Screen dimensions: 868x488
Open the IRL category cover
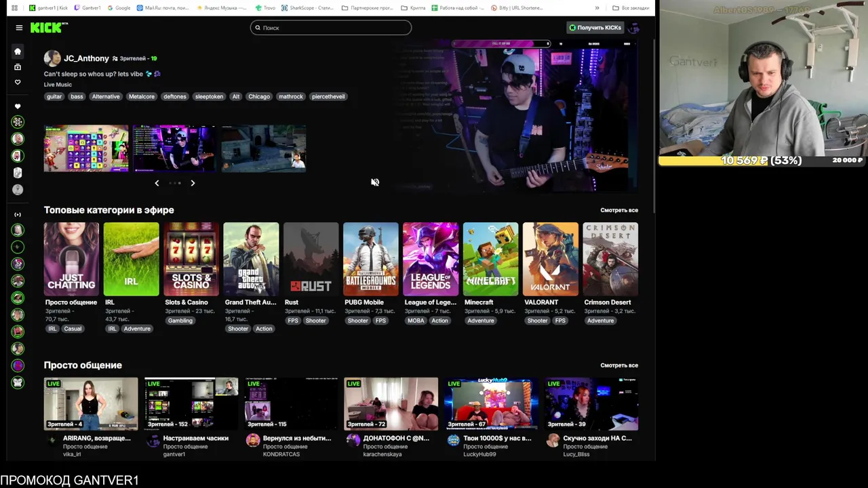[131, 259]
